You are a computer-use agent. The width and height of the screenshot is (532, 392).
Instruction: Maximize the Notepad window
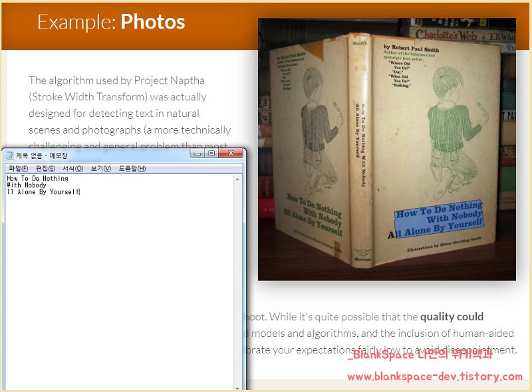211,153
